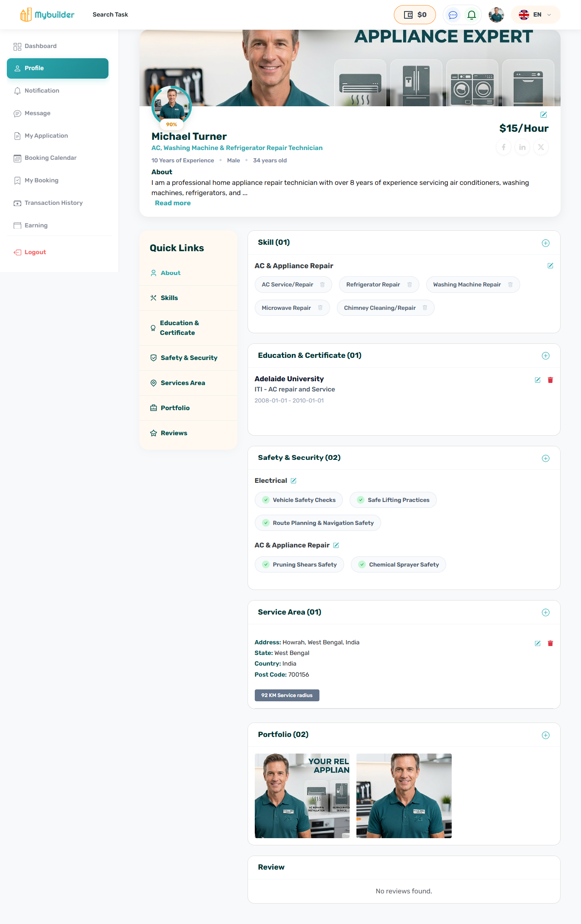
Task: Click the 92 KM Service radius badge
Action: point(287,695)
